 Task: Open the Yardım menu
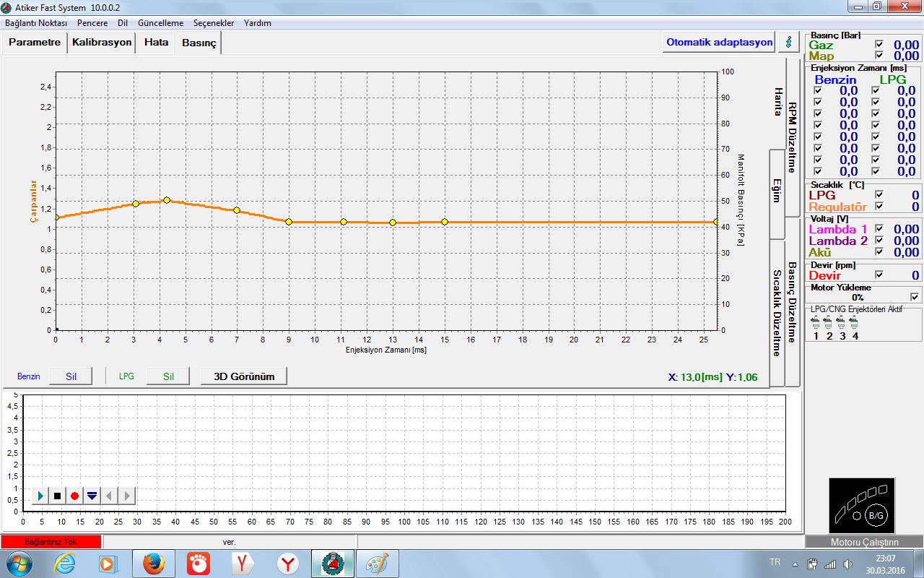pos(258,23)
